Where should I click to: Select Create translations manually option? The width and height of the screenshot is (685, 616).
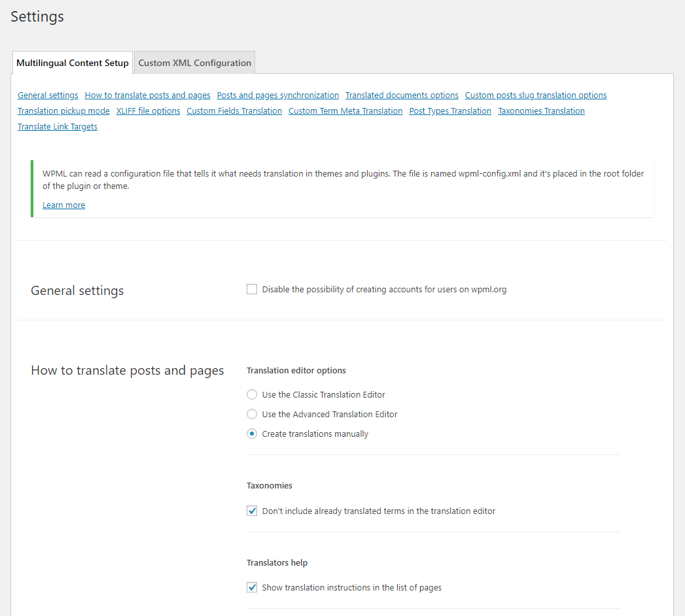tap(252, 434)
